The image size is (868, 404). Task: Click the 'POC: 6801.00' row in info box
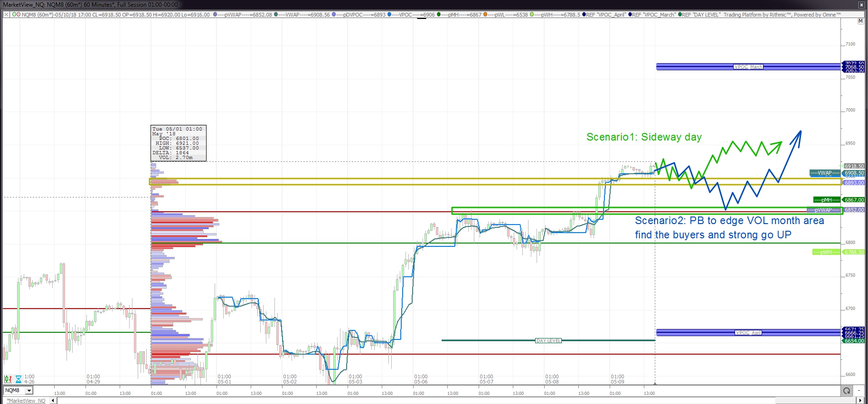(179, 139)
